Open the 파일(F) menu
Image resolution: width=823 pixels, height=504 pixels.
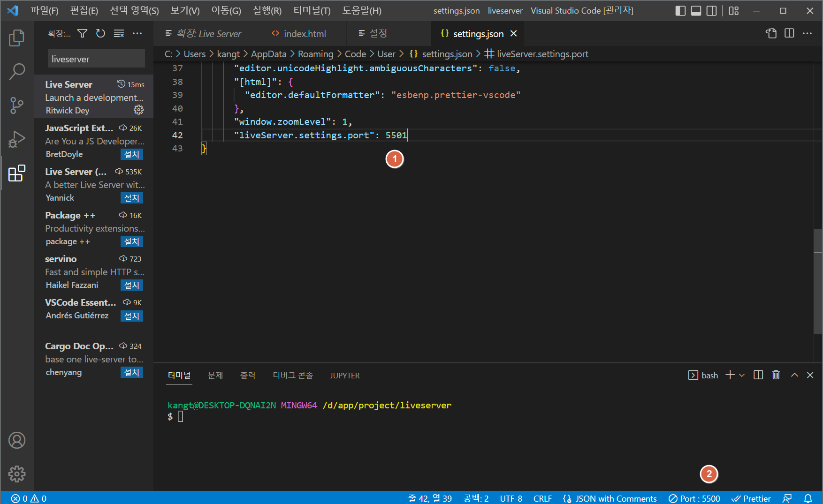[x=45, y=11]
